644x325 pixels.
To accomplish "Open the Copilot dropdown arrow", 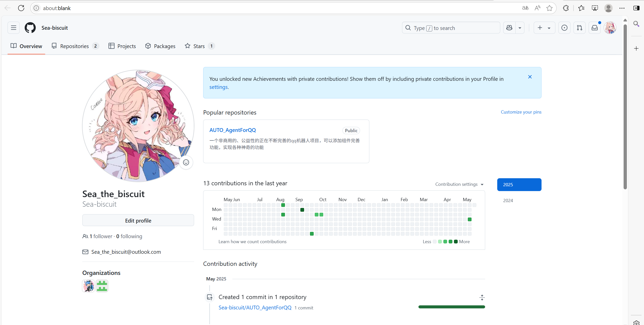I will pyautogui.click(x=520, y=28).
